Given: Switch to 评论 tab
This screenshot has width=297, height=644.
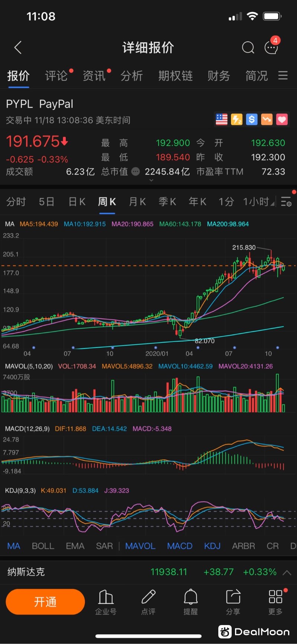Looking at the screenshot, I should click(56, 76).
